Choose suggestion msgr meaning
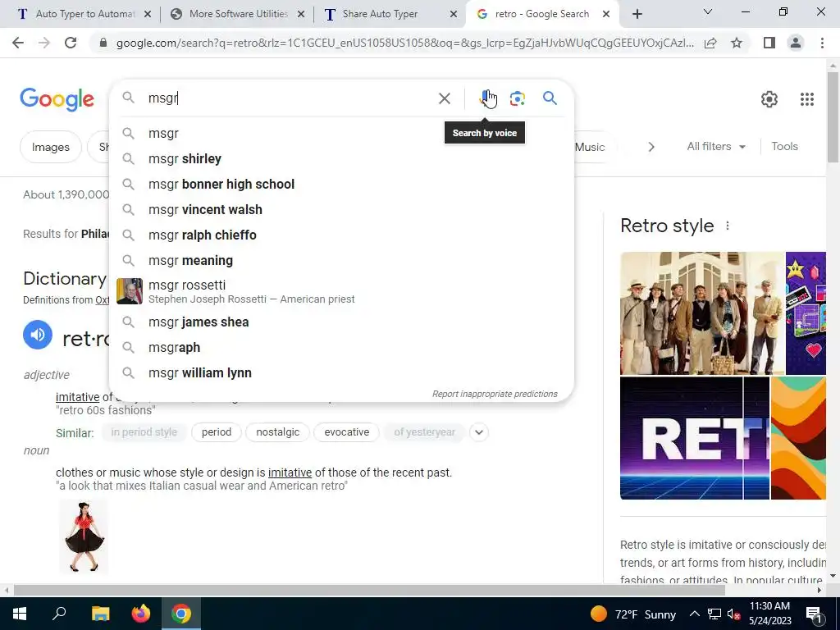Screen dimensions: 840x630 click(341, 260)
